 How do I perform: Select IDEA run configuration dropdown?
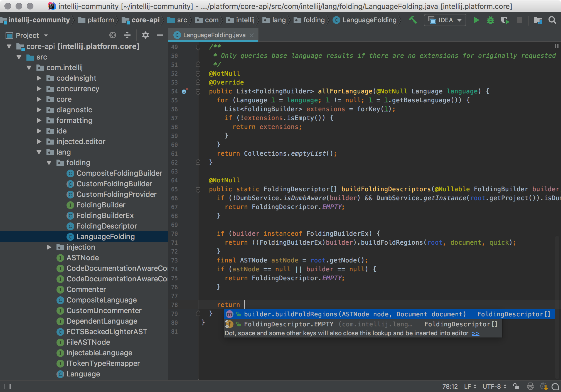(445, 21)
